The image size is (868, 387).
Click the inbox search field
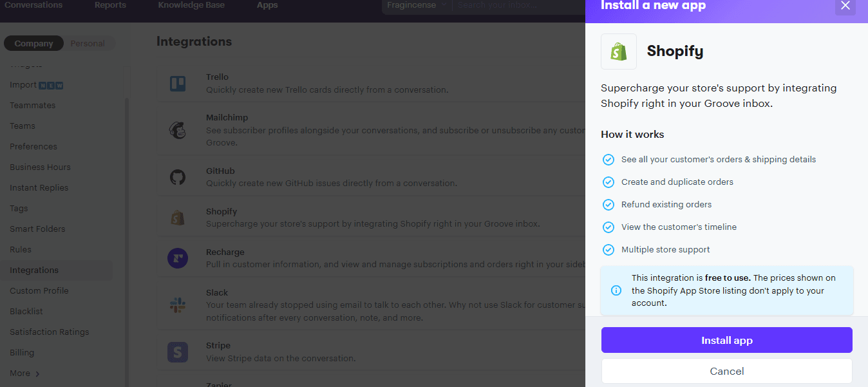click(509, 5)
